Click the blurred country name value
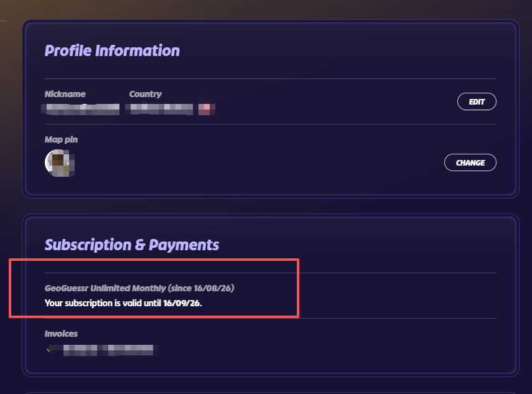The width and height of the screenshot is (532, 394). click(x=159, y=109)
